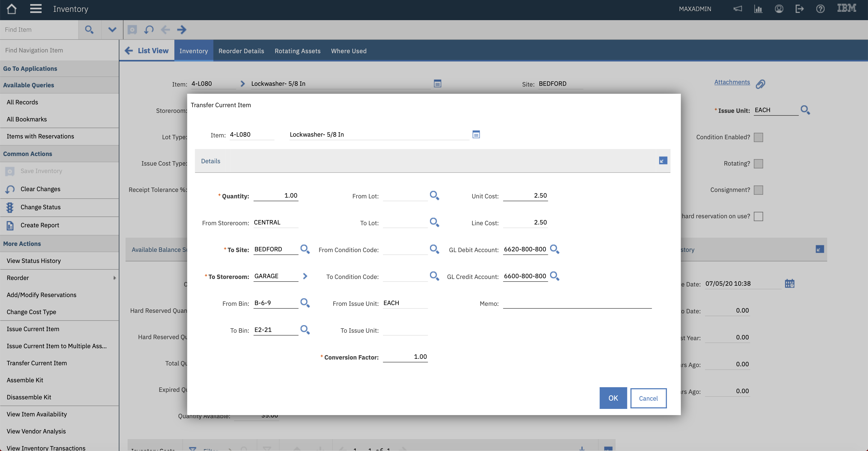Viewport: 868px width, 451px height.
Task: Click the Memo input field
Action: point(577,303)
